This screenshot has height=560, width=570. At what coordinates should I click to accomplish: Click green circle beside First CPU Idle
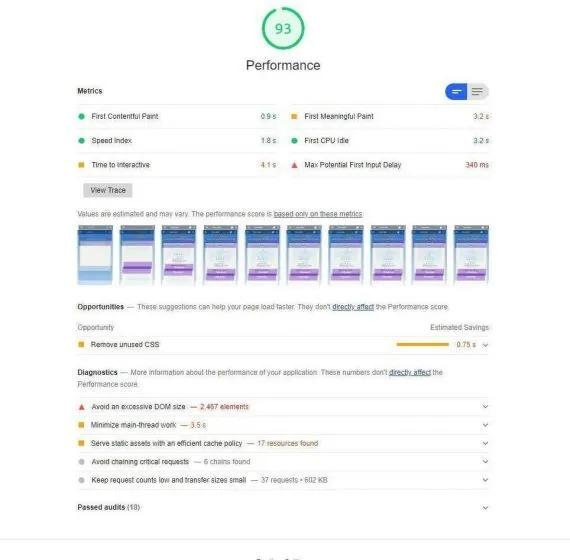click(x=294, y=140)
